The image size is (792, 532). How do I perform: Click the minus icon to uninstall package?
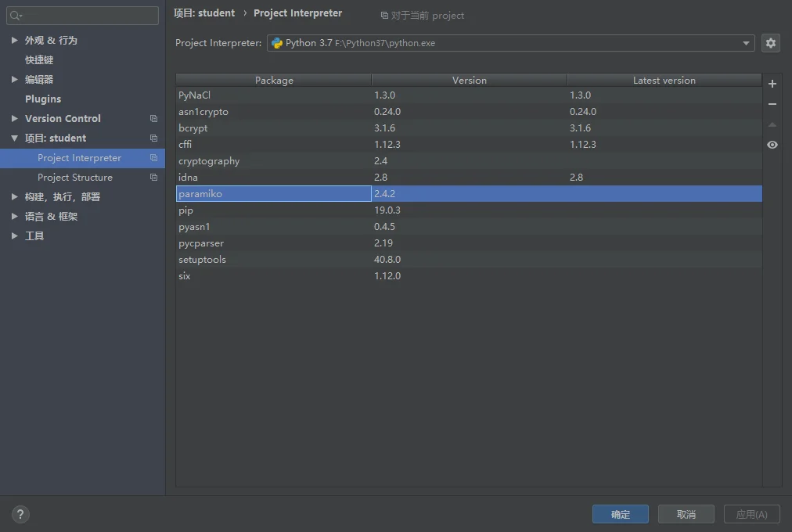[772, 104]
